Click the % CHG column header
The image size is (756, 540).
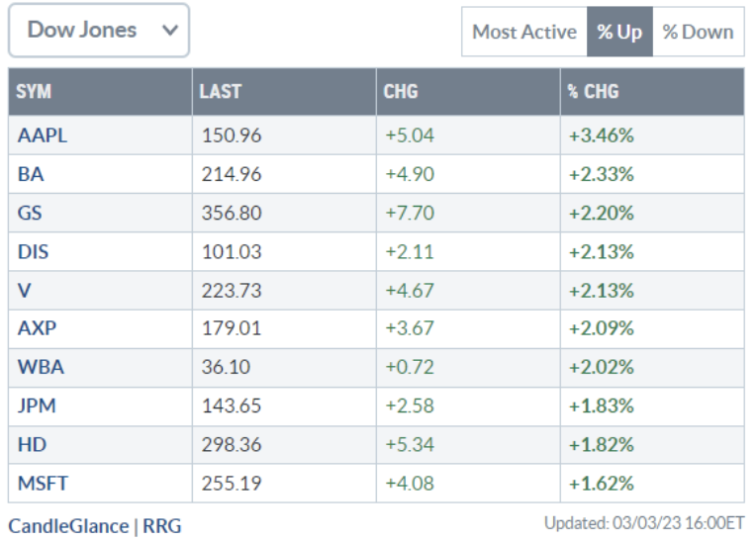coord(593,92)
